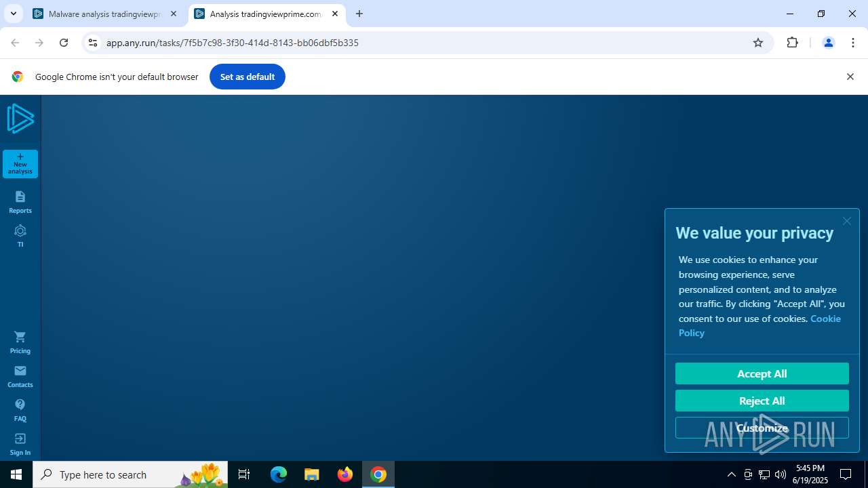View site information icon
The height and width of the screenshot is (488, 868).
pyautogui.click(x=93, y=43)
